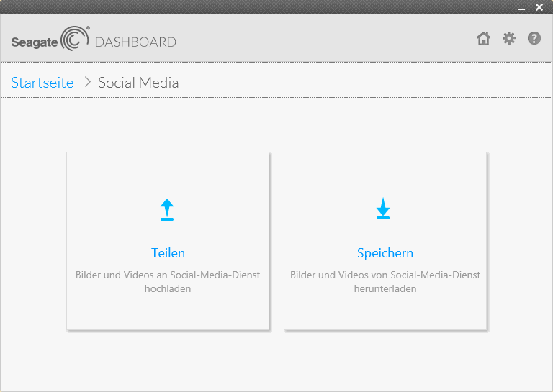Click the upload arrow icon above Teilen
The height and width of the screenshot is (392, 553).
167,209
